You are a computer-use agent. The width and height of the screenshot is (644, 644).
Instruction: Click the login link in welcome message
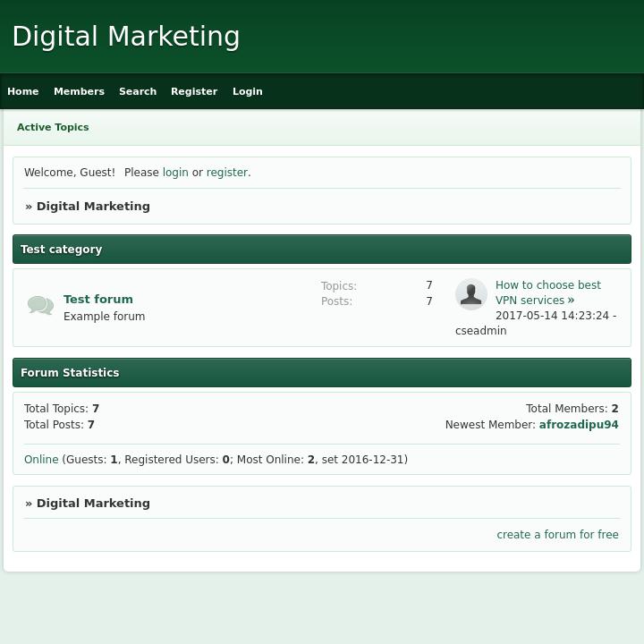tap(175, 173)
